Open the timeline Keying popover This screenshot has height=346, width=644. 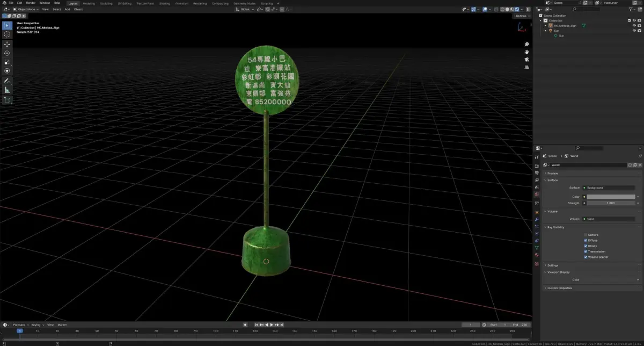tap(37, 325)
